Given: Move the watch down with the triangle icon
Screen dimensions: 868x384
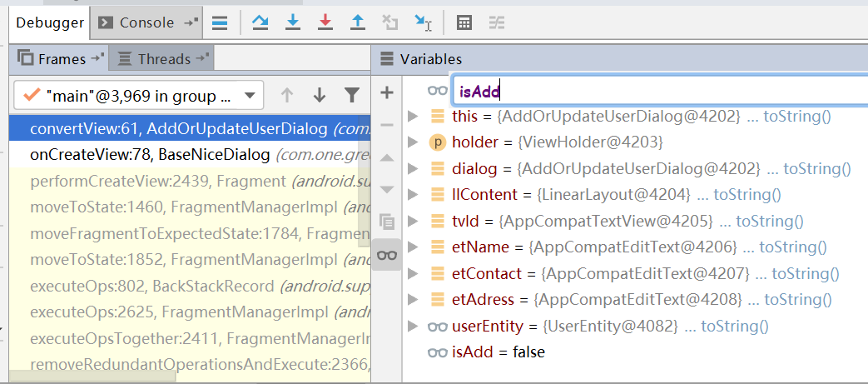Looking at the screenshot, I should pos(387,190).
